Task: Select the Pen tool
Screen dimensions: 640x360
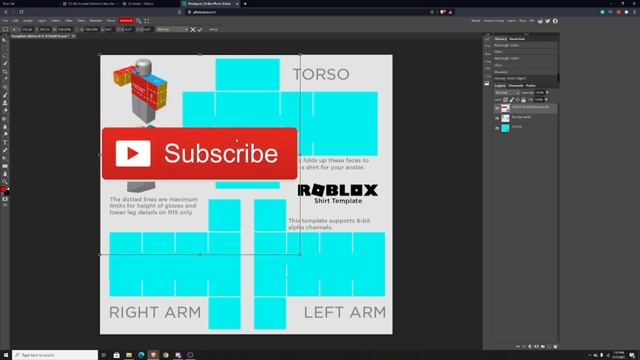Action: tap(5, 150)
